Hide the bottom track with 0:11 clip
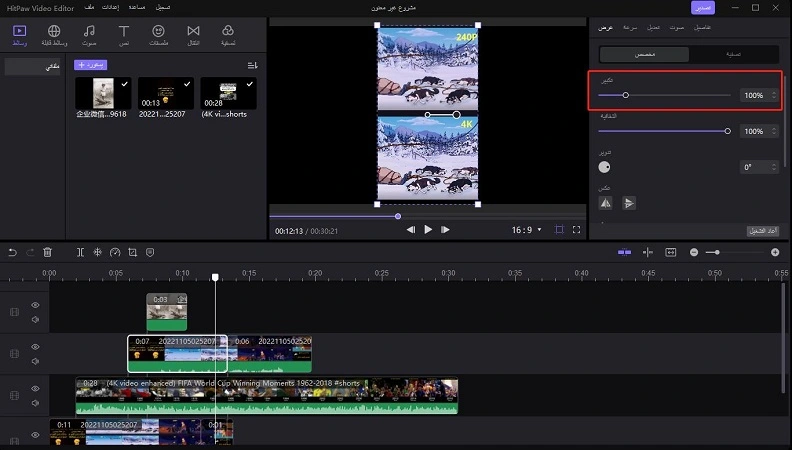Viewport: 792px width, 450px height. tap(35, 435)
